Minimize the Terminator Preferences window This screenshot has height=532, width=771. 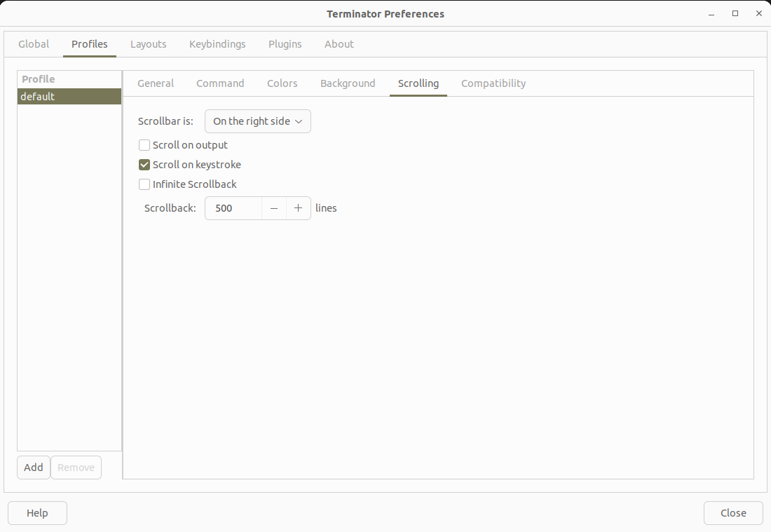pyautogui.click(x=711, y=14)
